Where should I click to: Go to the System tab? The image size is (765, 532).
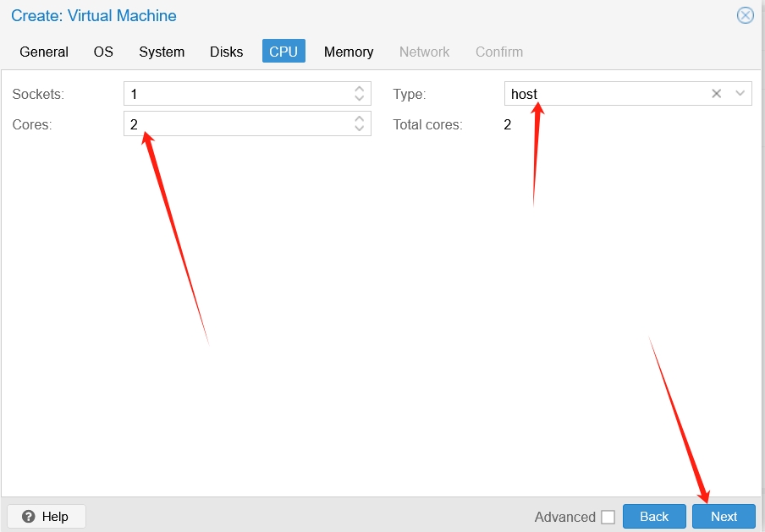162,52
